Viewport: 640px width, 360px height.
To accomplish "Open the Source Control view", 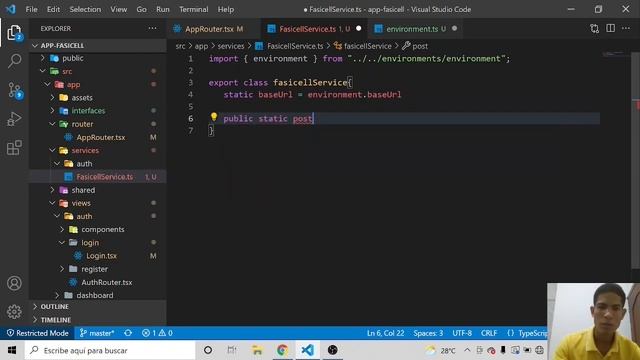I will click(x=15, y=90).
